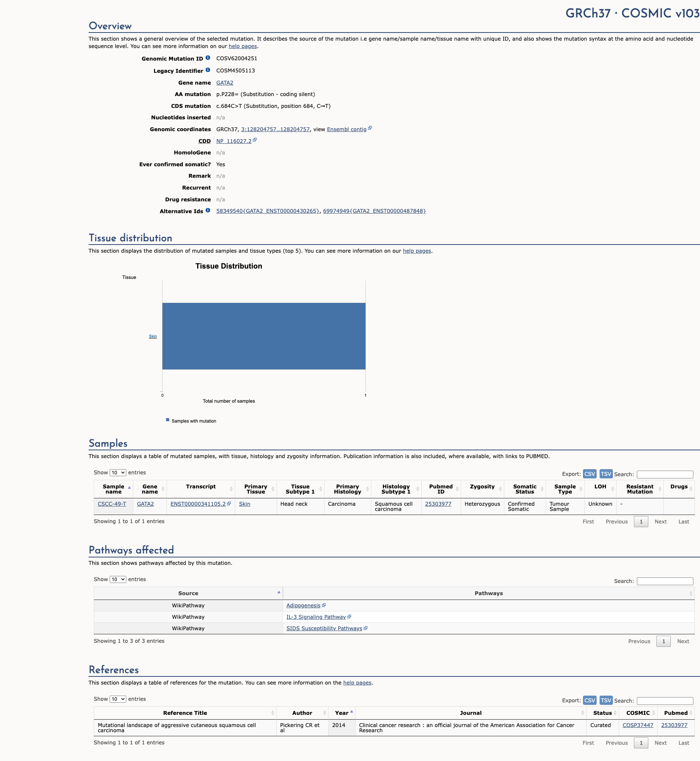Export Samples table as CSV
Image resolution: width=700 pixels, height=761 pixels.
click(x=590, y=474)
